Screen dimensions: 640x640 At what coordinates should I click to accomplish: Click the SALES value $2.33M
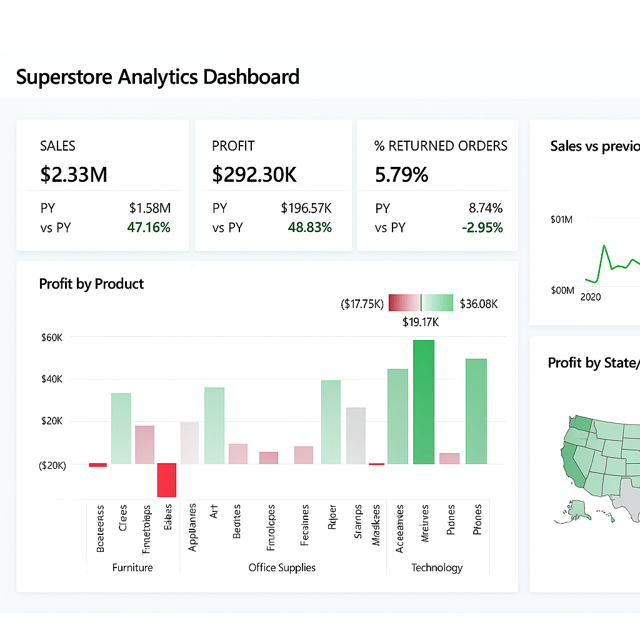[x=73, y=175]
